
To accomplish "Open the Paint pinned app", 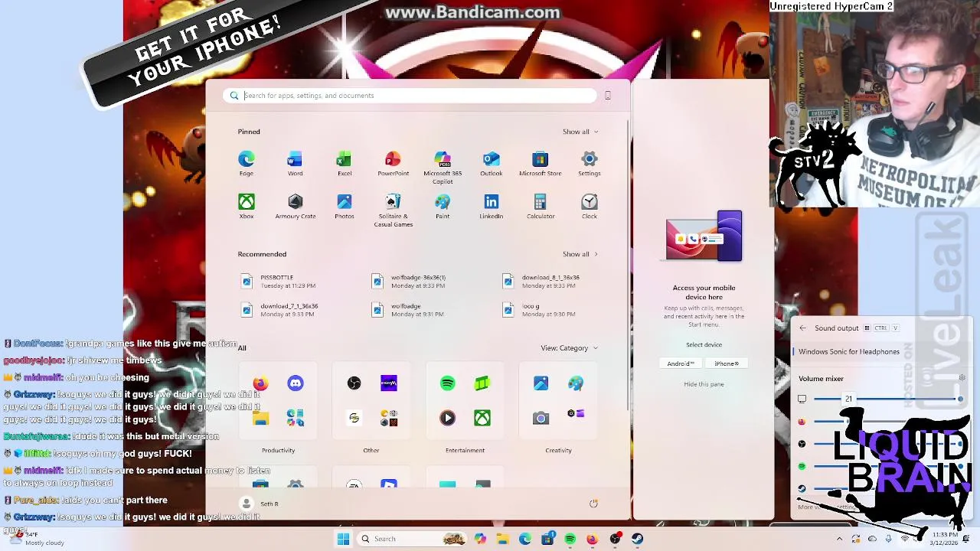I will pos(443,206).
